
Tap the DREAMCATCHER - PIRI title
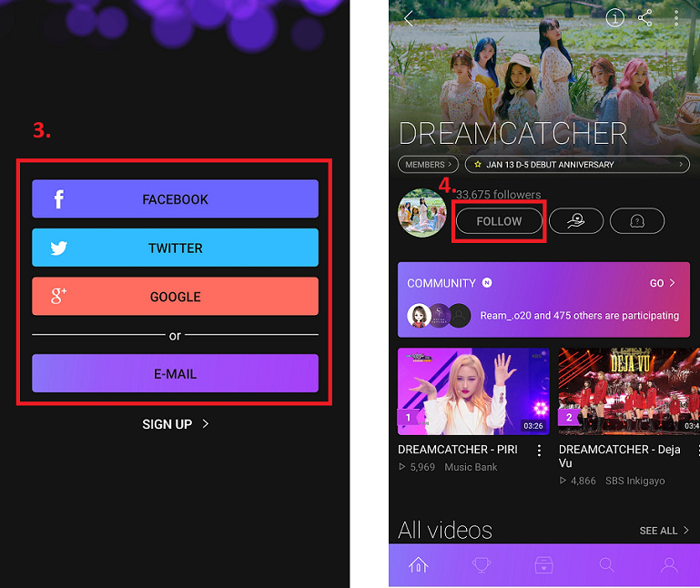(x=458, y=449)
